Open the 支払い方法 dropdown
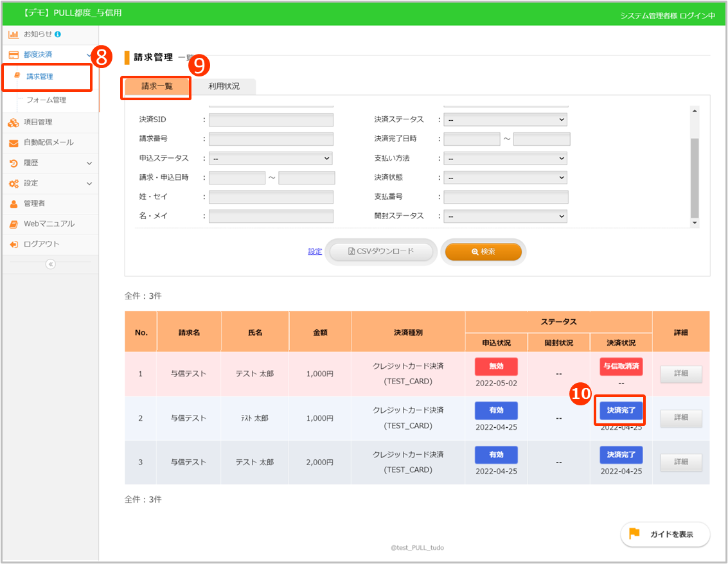Screen dimensions: 728x564 click(x=506, y=158)
